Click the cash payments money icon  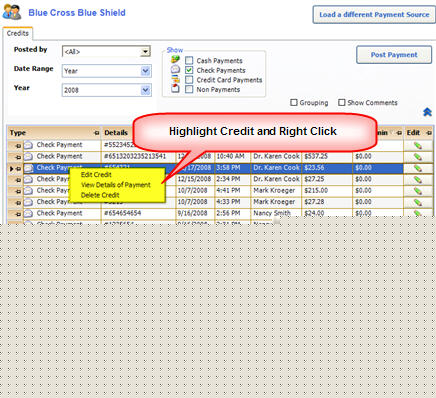click(x=175, y=60)
